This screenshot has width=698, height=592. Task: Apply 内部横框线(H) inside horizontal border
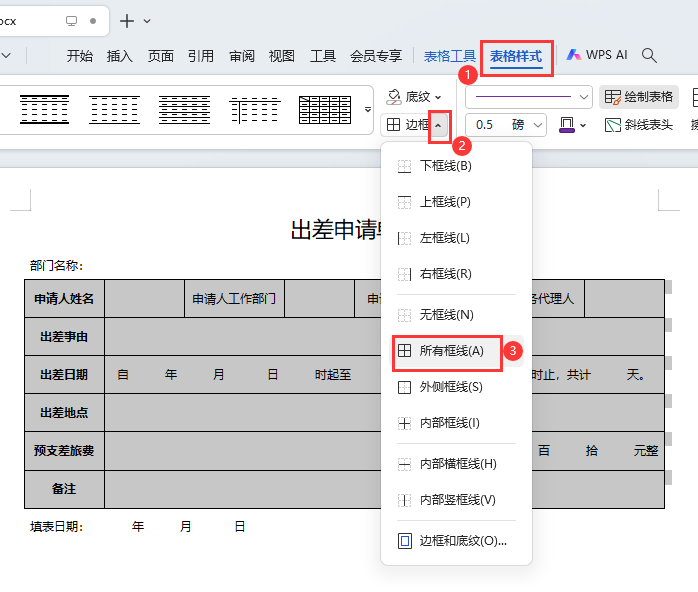click(x=456, y=464)
